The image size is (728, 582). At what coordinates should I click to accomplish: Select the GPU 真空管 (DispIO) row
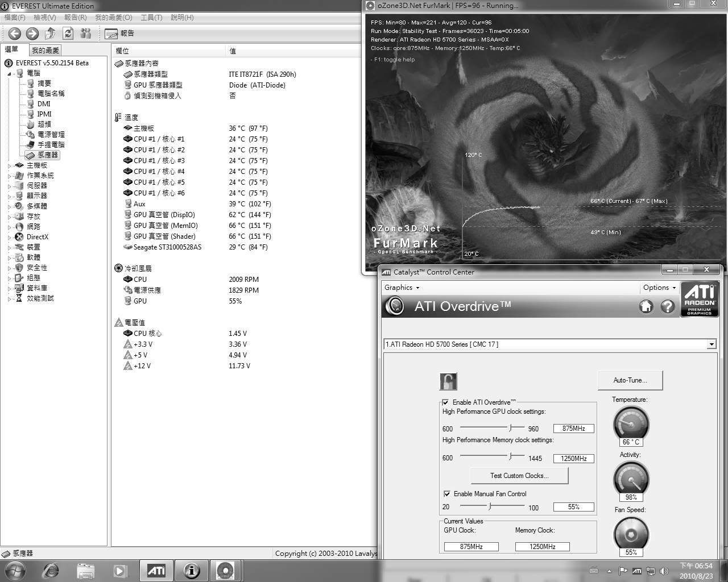[237, 215]
